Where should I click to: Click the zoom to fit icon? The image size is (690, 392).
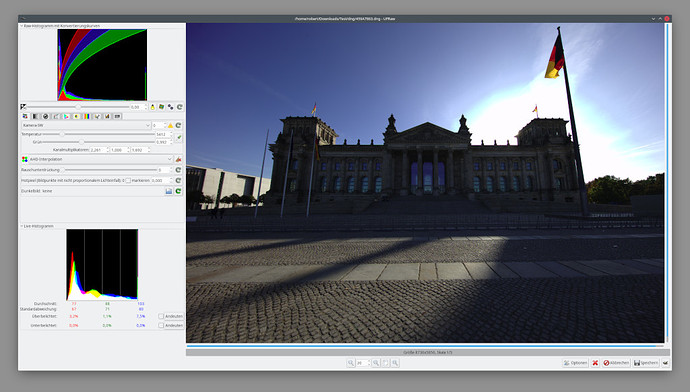385,363
